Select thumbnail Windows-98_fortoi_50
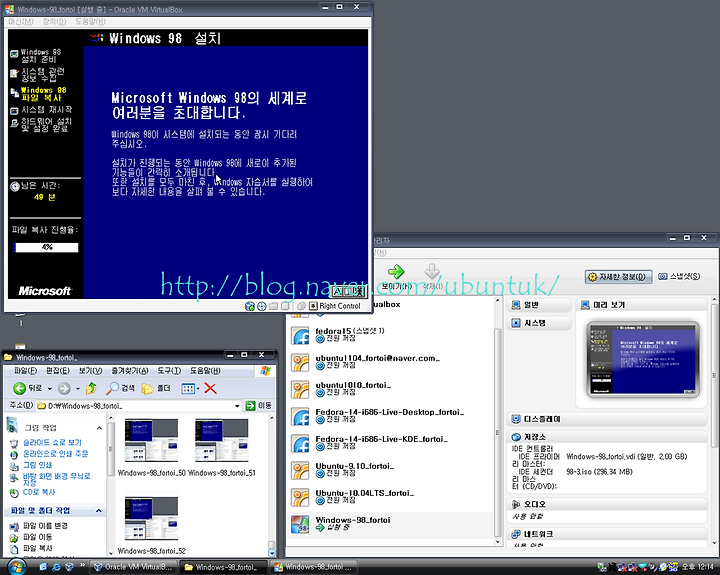This screenshot has width=720, height=575. pyautogui.click(x=152, y=447)
